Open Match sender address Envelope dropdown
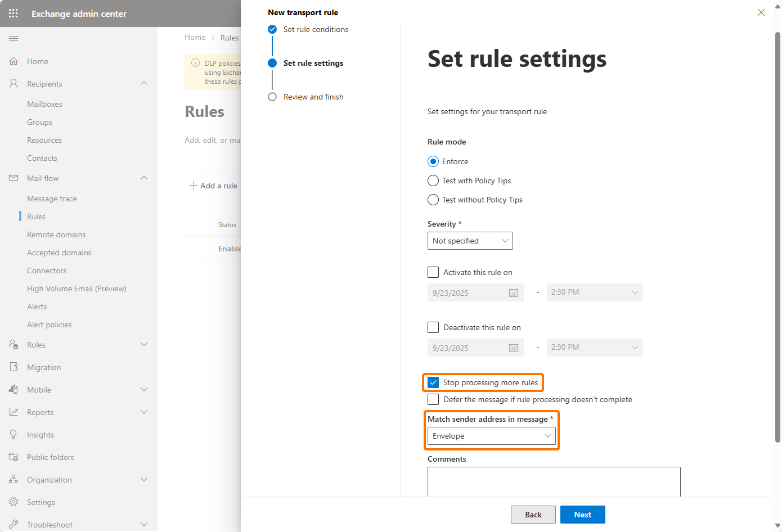 (491, 436)
